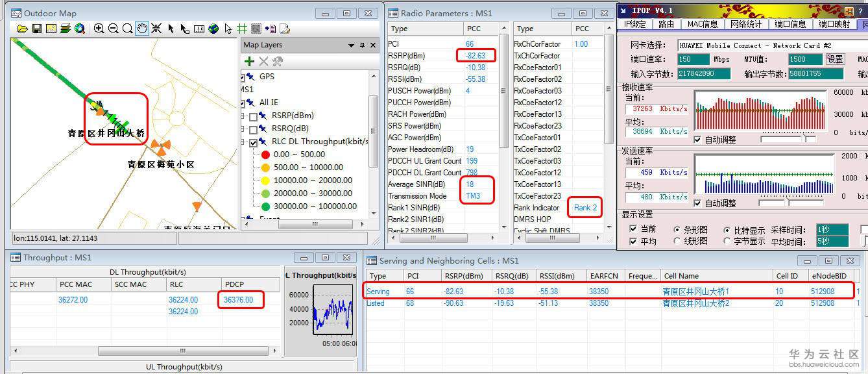Click the 设置 button next to MTU值

pos(835,59)
